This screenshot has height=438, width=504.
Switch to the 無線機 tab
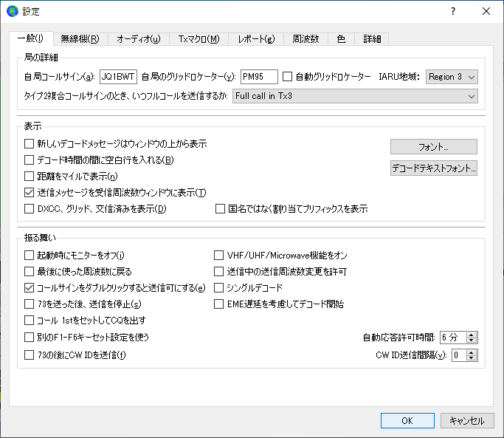[80, 39]
